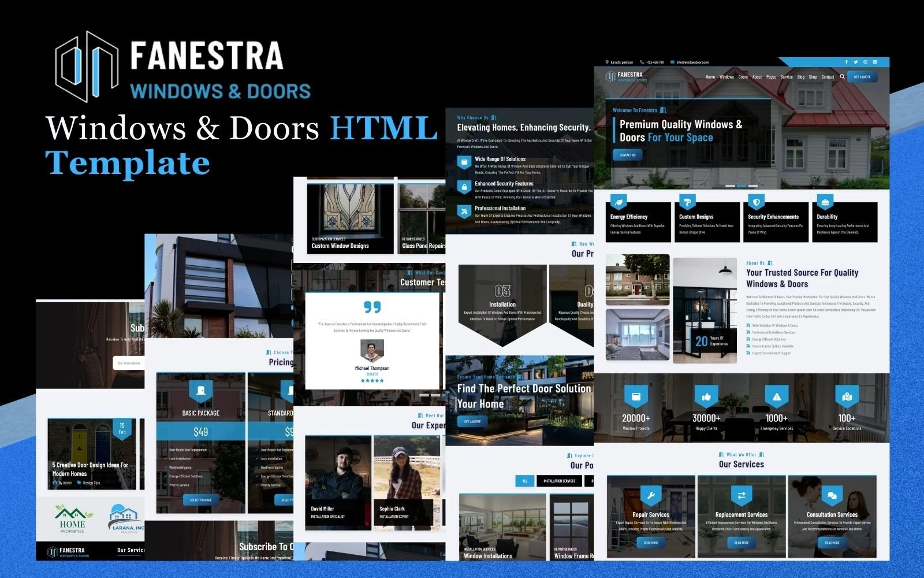Click Get A Quote under Find The Perfect Door

tap(472, 421)
